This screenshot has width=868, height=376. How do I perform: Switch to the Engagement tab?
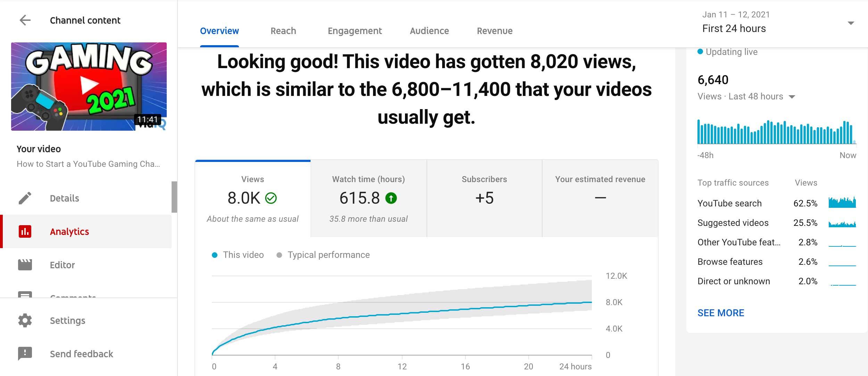[x=355, y=31]
